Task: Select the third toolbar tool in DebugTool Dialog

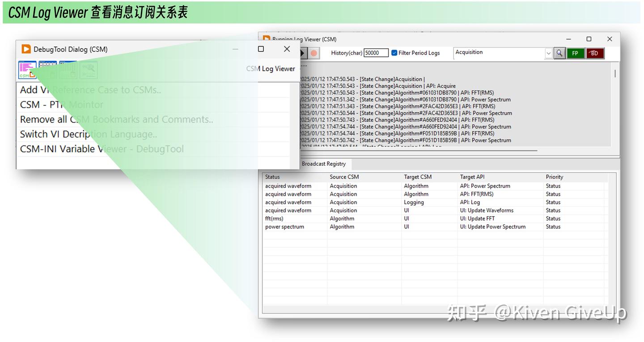Action: click(68, 69)
